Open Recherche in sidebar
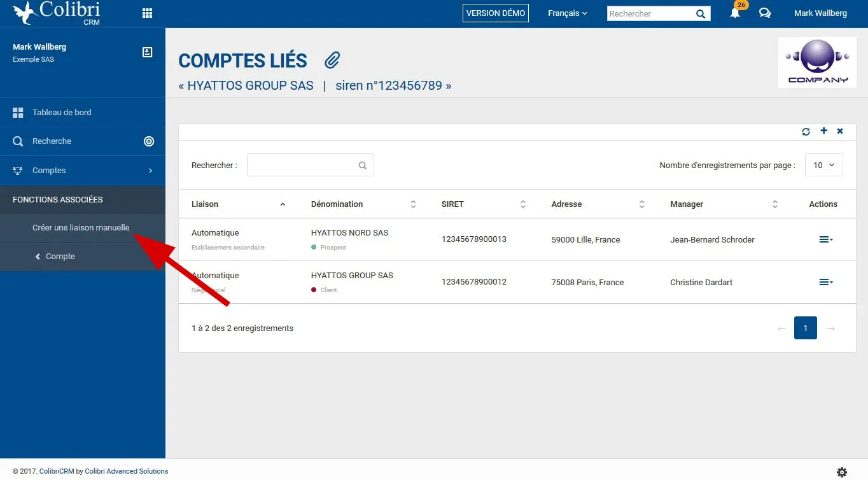This screenshot has width=868, height=480. (83, 141)
